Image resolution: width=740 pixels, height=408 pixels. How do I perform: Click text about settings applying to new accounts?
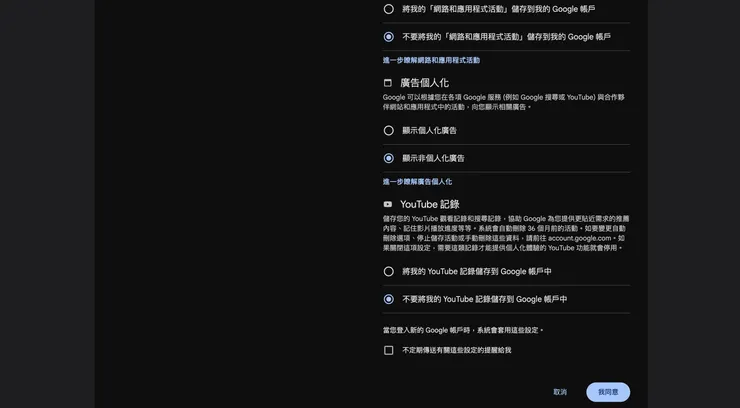463,330
